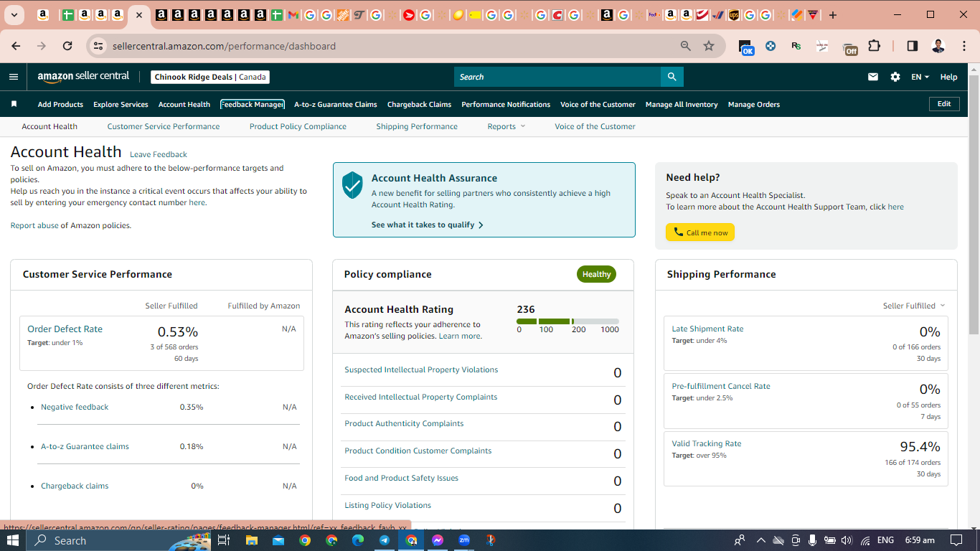980x551 pixels.
Task: Open Feedback Manager in favorites bar
Action: (x=253, y=104)
